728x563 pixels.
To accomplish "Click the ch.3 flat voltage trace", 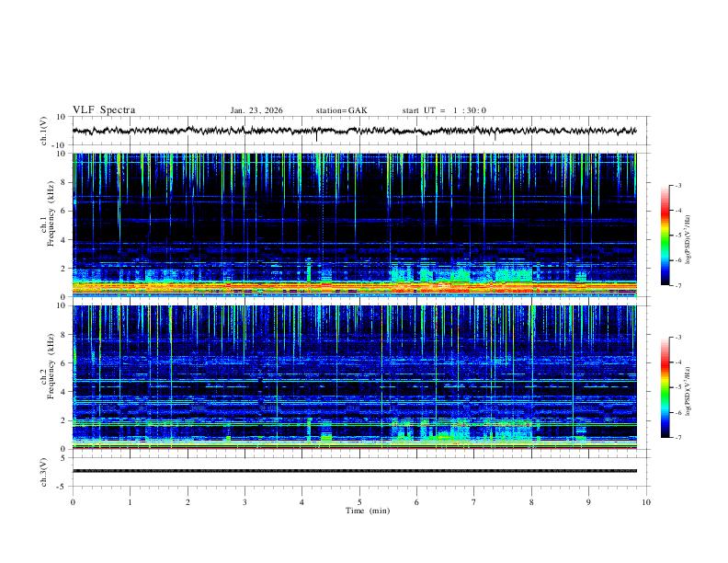I will [354, 471].
